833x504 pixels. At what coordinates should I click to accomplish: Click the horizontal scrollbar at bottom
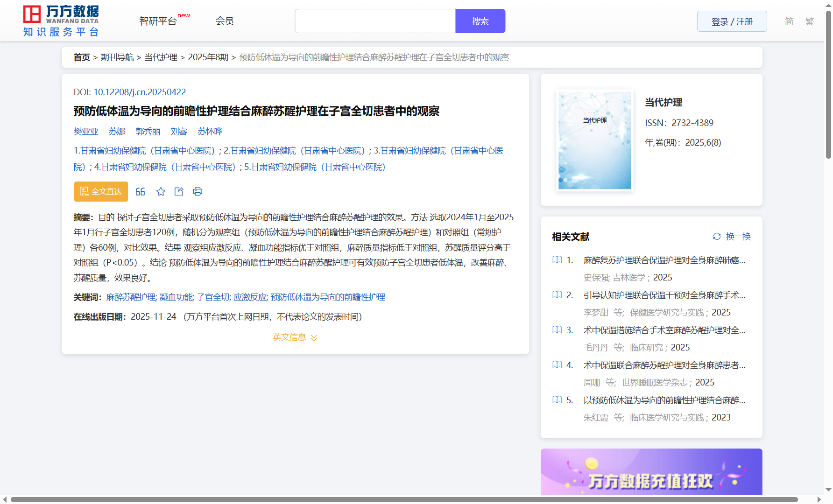(404, 499)
